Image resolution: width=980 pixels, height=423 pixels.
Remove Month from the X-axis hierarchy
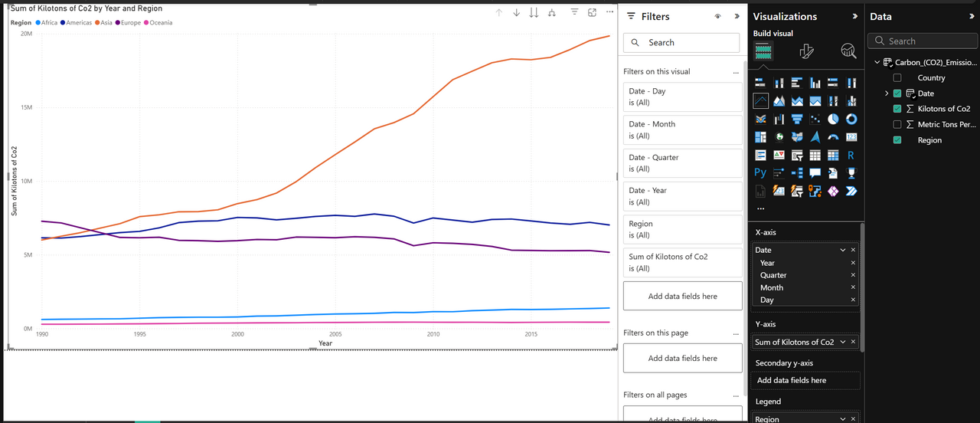click(x=854, y=287)
